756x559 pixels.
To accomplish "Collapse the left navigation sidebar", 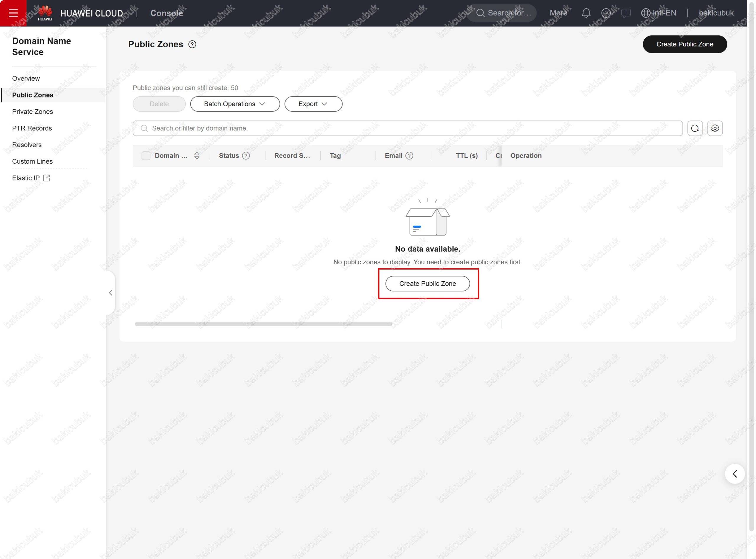I will pos(111,293).
